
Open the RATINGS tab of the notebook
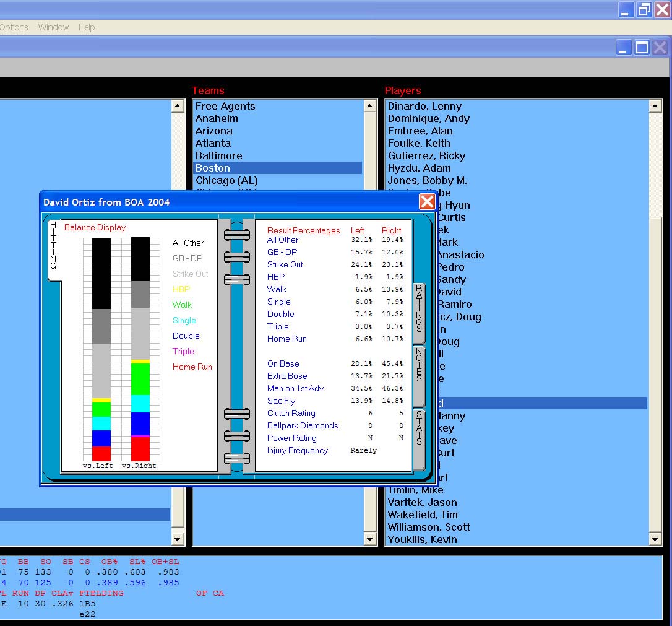pos(419,313)
